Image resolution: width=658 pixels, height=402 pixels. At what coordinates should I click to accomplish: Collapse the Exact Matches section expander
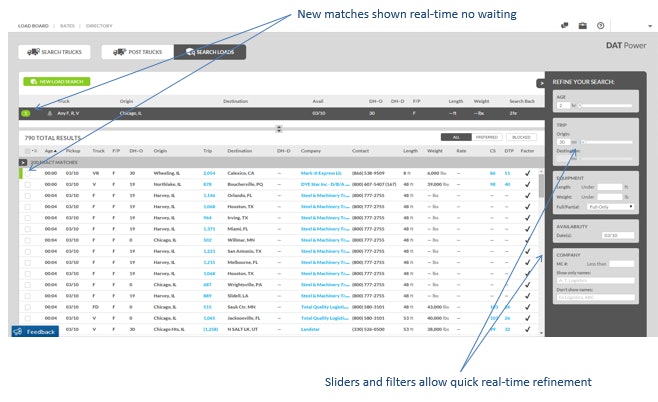point(23,161)
